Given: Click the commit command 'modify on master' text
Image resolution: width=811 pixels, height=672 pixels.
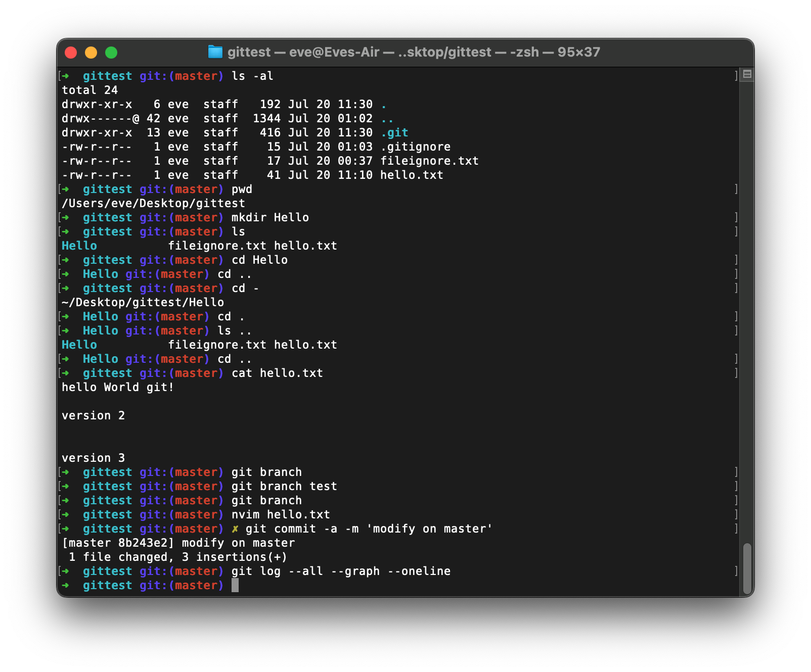Looking at the screenshot, I should point(430,529).
